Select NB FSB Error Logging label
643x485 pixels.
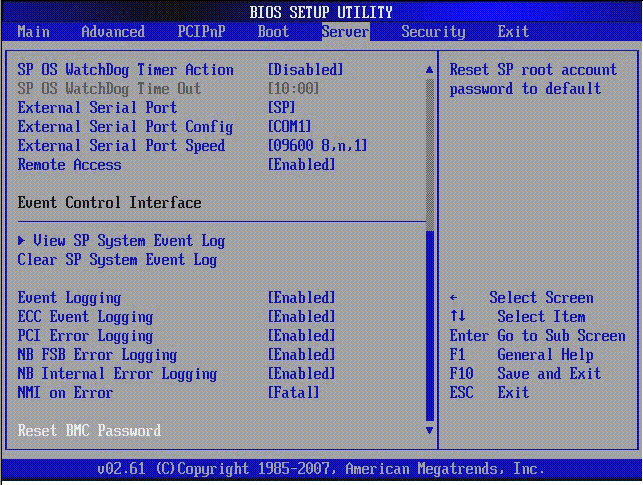click(x=97, y=355)
